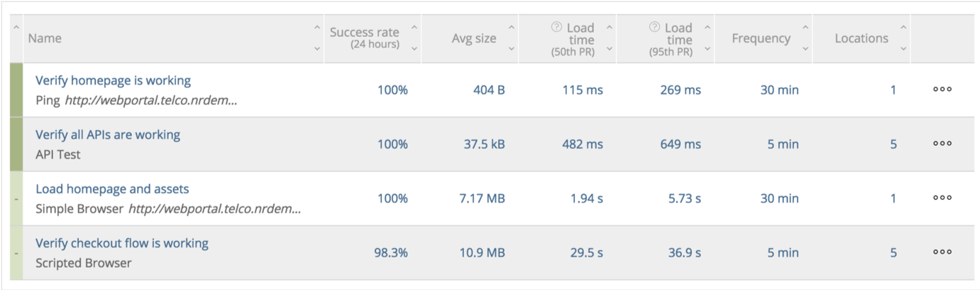Sort by Locations column arrows
This screenshot has width=980, height=290.
click(x=903, y=38)
